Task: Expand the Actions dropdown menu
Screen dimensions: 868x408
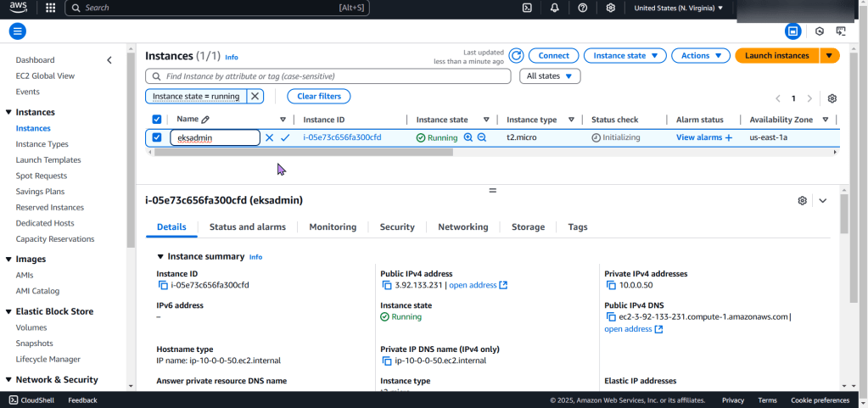Action: tap(700, 56)
